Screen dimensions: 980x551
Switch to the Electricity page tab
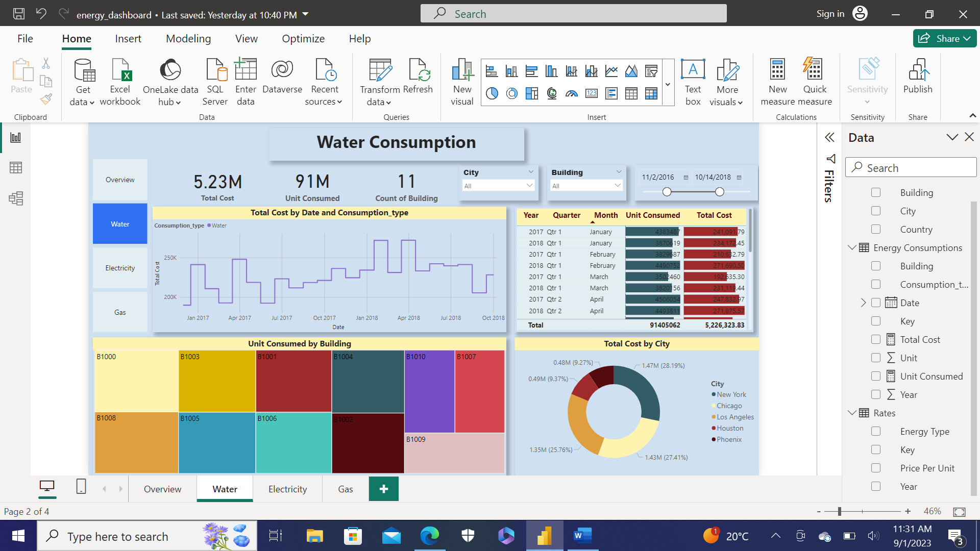pos(288,489)
